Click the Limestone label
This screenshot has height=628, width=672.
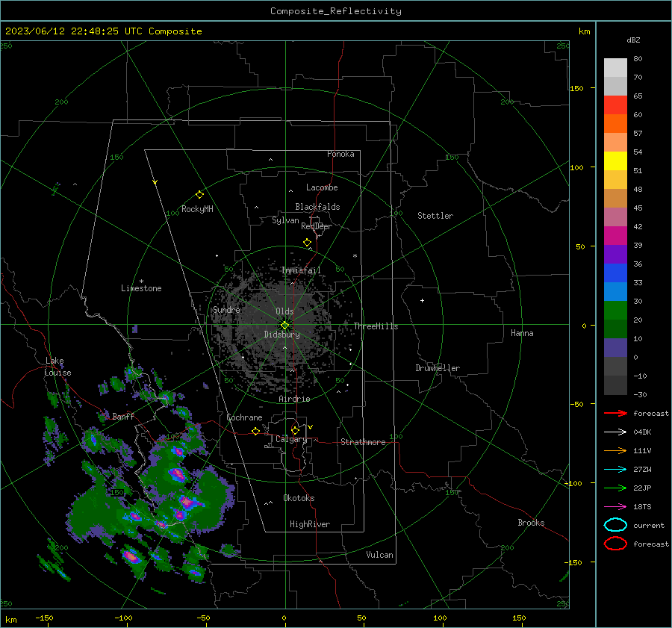(x=141, y=288)
